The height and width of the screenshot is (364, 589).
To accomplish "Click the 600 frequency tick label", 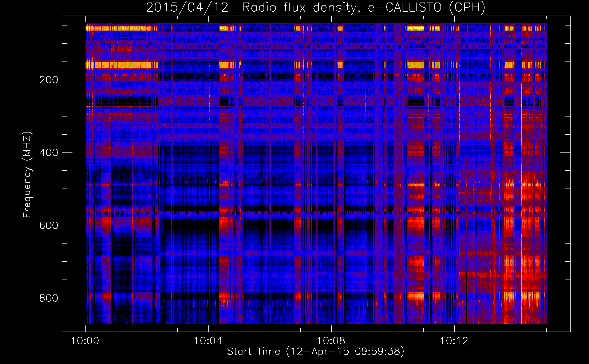I will (x=49, y=225).
